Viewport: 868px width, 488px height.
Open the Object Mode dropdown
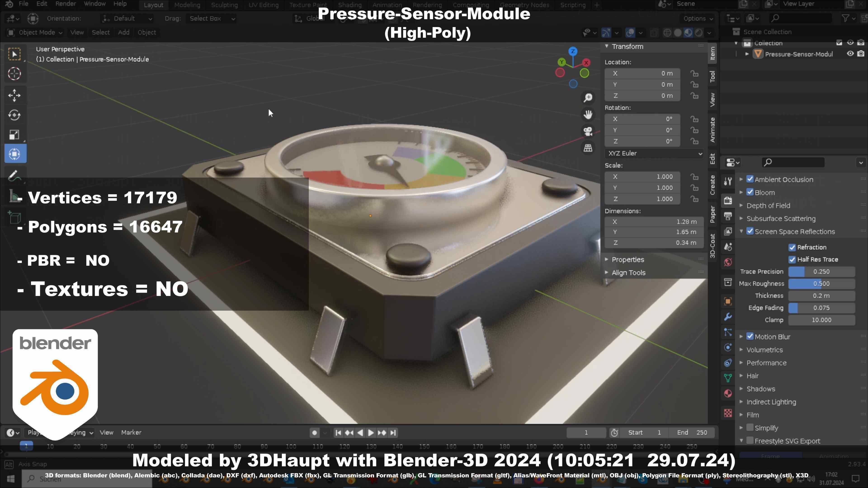[35, 33]
